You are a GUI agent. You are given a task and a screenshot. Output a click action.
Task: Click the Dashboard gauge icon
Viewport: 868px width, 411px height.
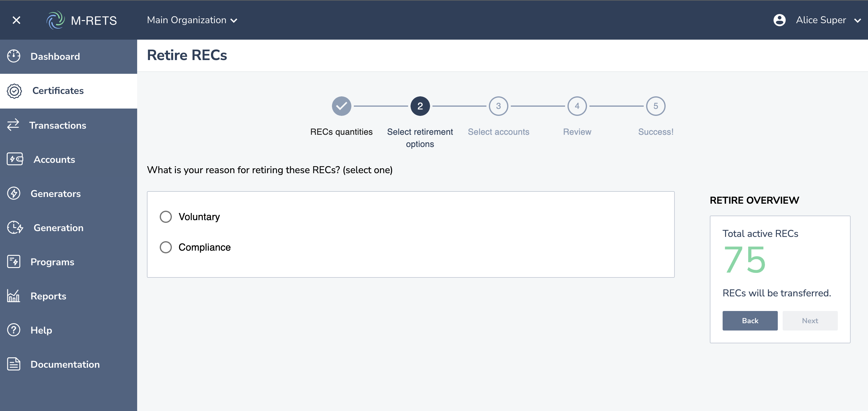pos(14,56)
